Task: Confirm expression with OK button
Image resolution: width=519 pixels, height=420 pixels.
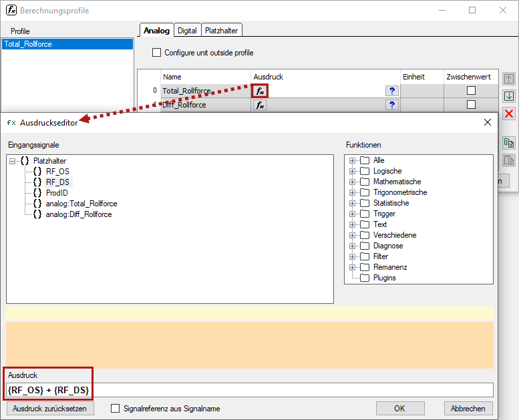Action: (400, 409)
